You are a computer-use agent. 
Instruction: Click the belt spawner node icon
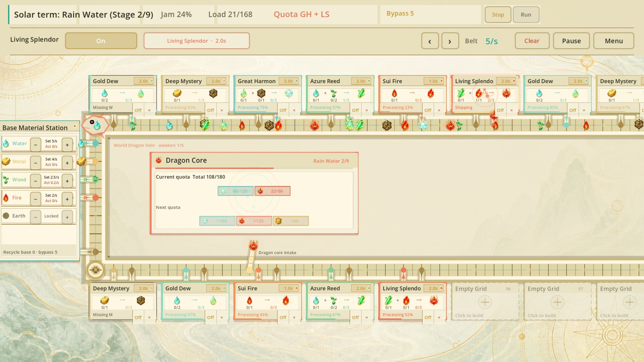[x=95, y=125]
